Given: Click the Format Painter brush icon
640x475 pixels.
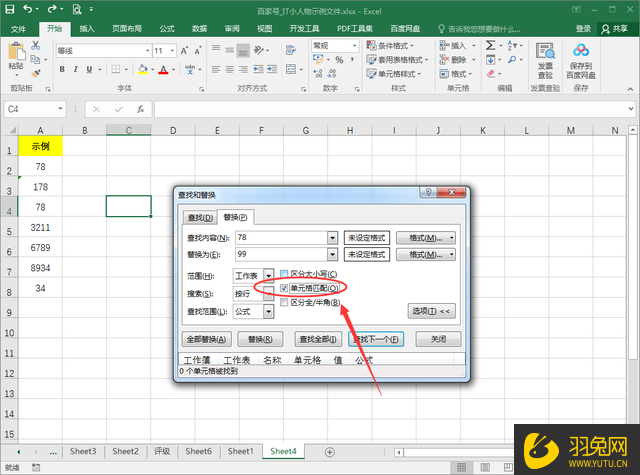Looking at the screenshot, I should [36, 73].
